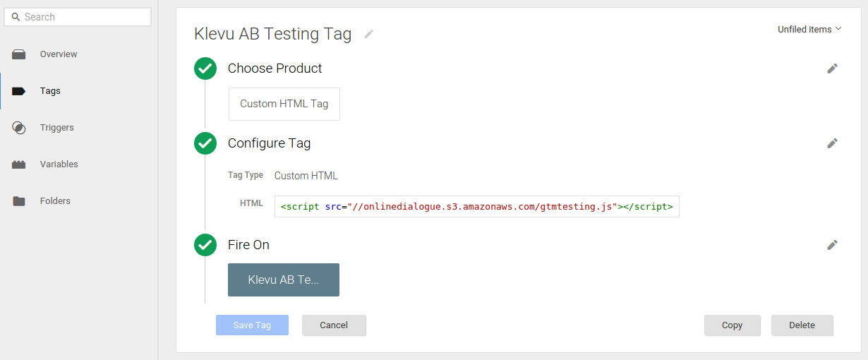Image resolution: width=868 pixels, height=360 pixels.
Task: Click the HTML script code snippet
Action: (x=476, y=207)
